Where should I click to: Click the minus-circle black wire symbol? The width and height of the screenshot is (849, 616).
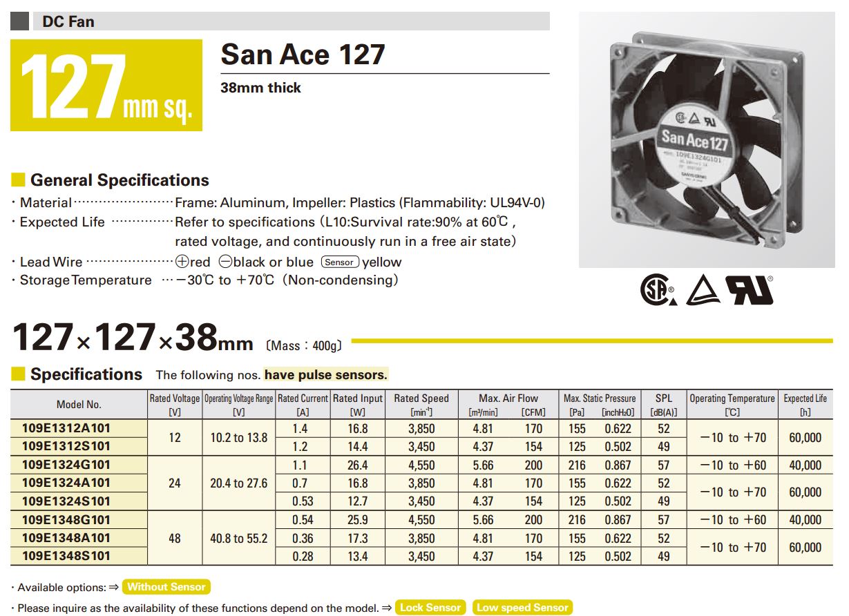(x=225, y=262)
